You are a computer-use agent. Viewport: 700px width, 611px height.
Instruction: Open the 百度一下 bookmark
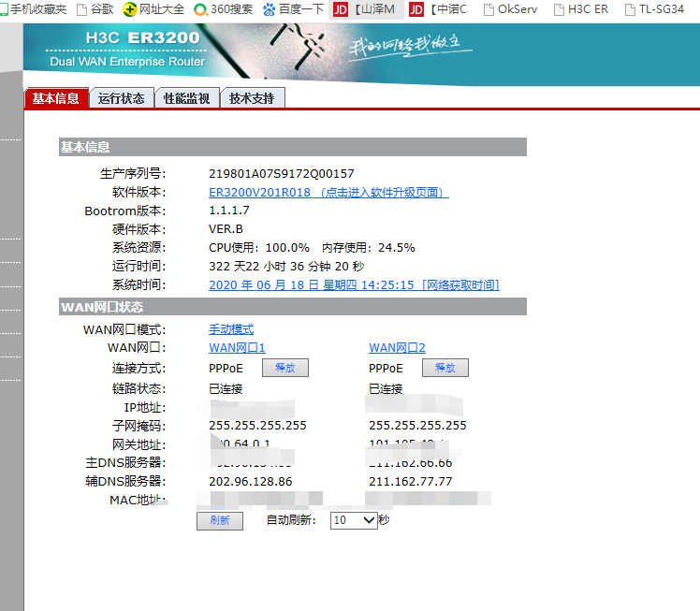(293, 9)
